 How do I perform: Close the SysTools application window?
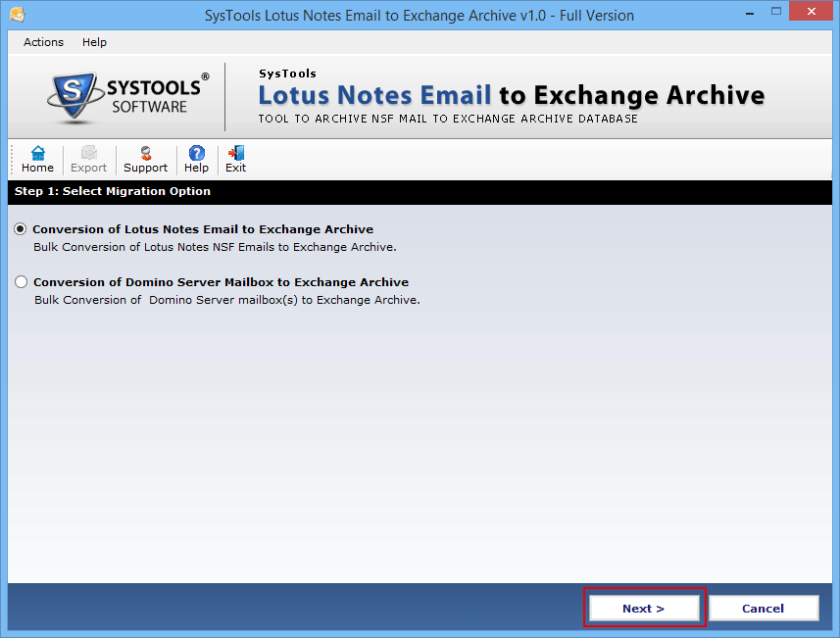coord(815,13)
